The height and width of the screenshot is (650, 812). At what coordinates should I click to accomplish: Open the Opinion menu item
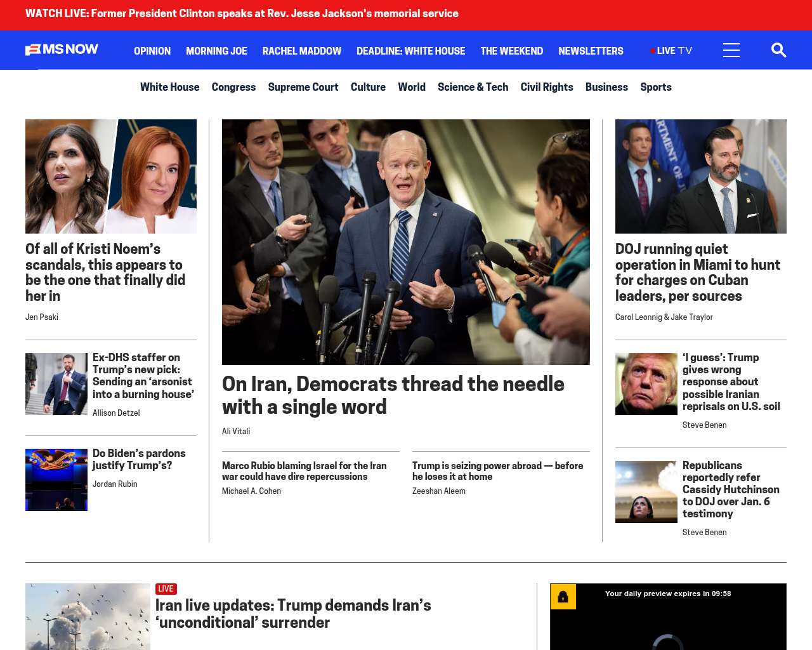(152, 51)
